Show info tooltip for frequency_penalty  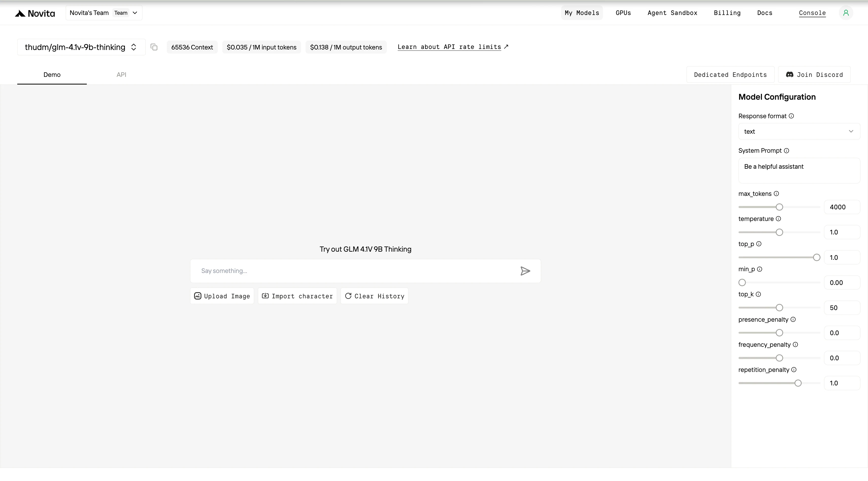click(795, 345)
